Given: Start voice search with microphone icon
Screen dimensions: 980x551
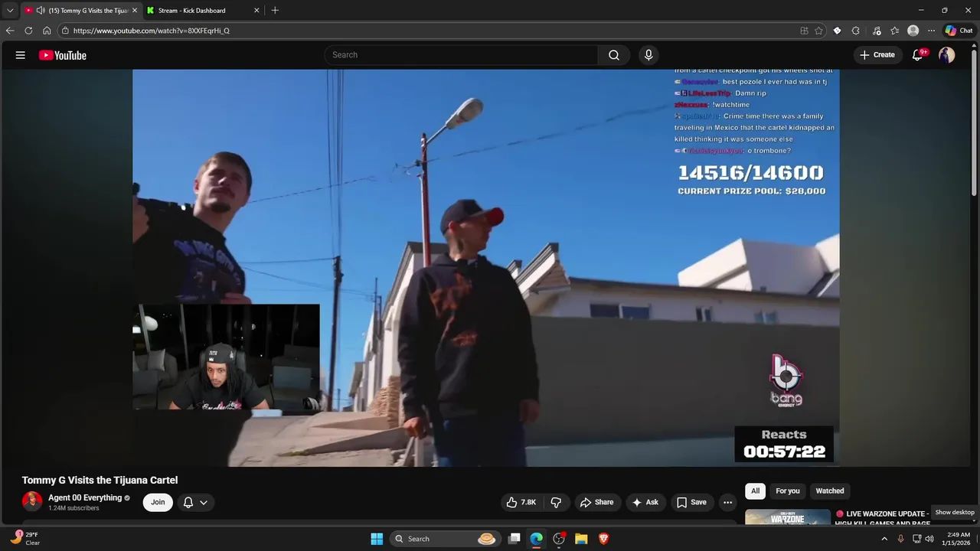Looking at the screenshot, I should coord(648,55).
